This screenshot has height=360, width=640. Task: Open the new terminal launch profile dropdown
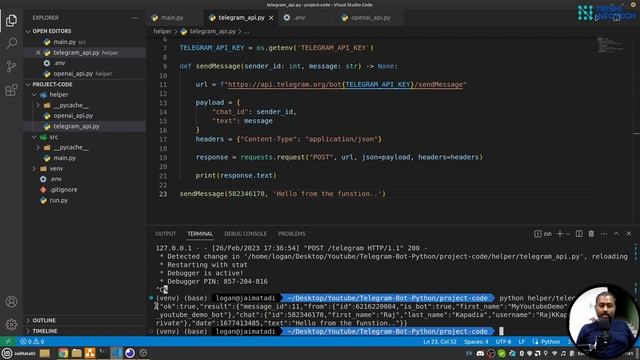[x=567, y=234]
